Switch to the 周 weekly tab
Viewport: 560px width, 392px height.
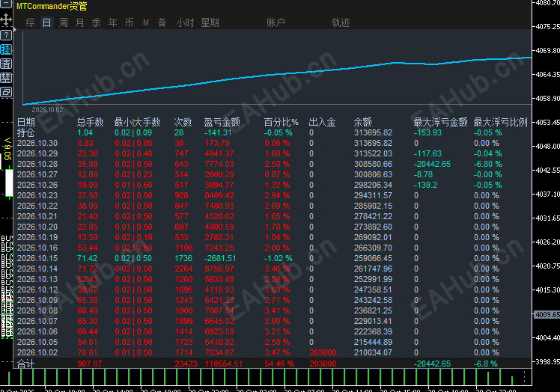[64, 23]
